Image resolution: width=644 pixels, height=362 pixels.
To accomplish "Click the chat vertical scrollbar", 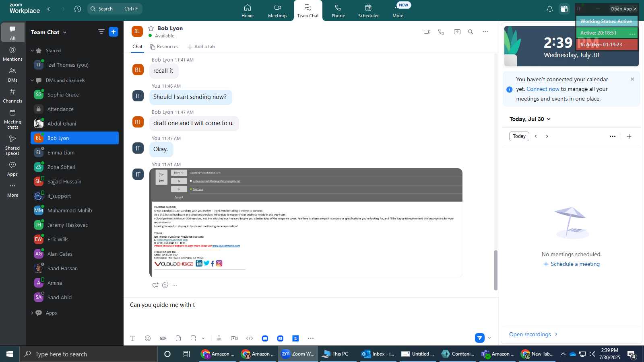I will [496, 269].
